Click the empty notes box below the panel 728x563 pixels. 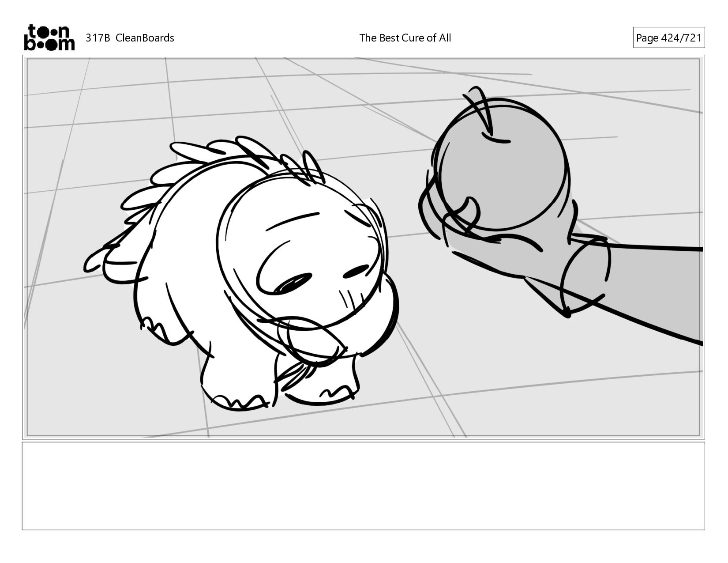point(364,486)
